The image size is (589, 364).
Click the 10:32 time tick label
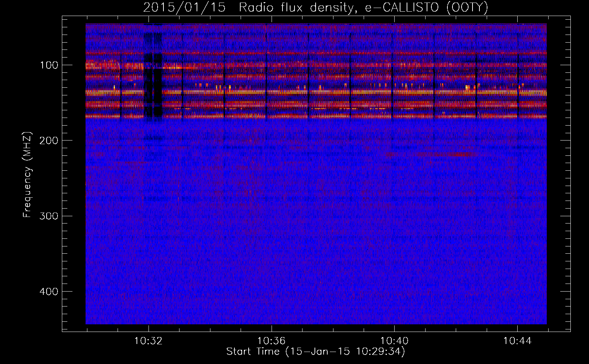[x=149, y=341]
